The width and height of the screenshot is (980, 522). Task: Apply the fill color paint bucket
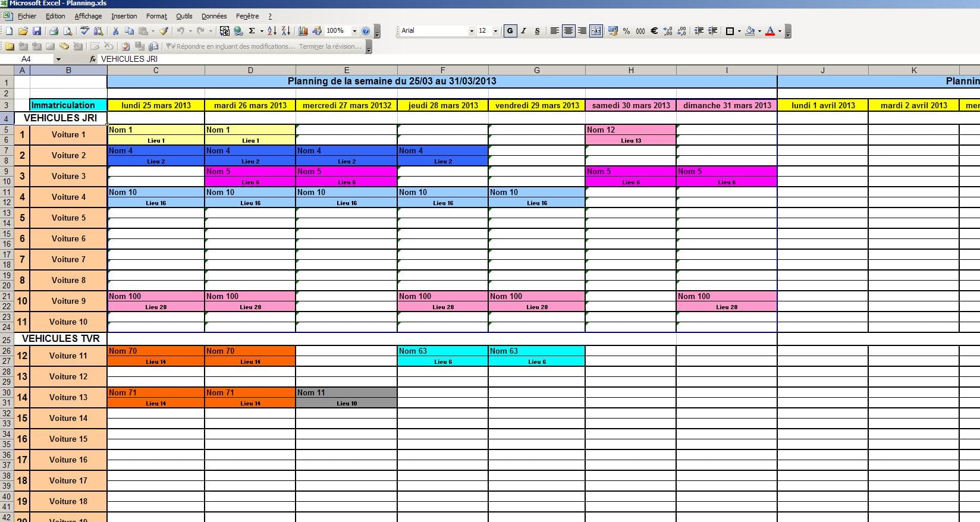click(x=750, y=31)
